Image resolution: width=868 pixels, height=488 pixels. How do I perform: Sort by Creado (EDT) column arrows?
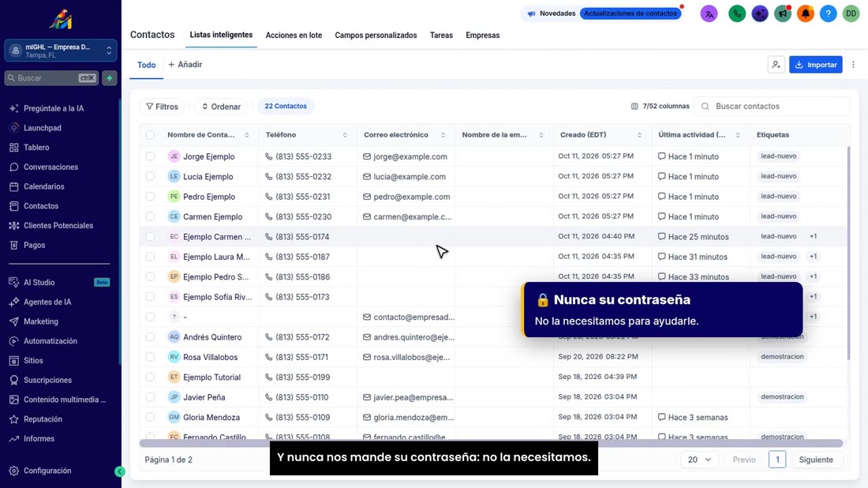[639, 135]
